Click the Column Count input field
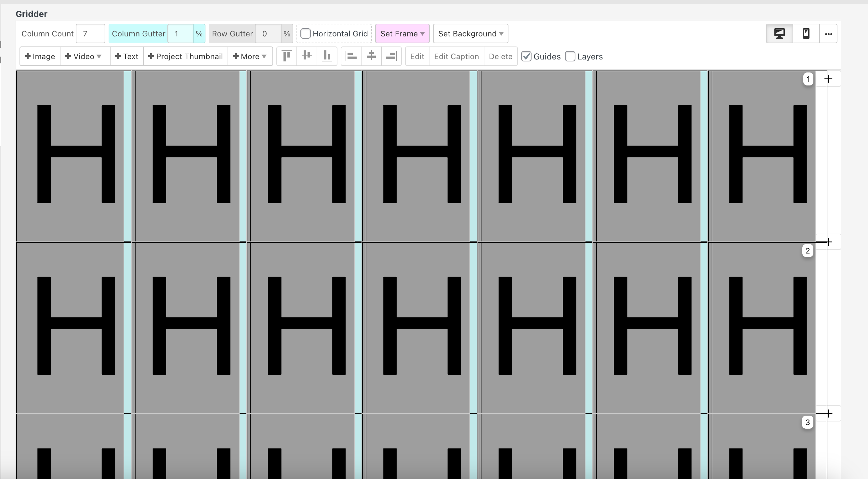 (90, 33)
